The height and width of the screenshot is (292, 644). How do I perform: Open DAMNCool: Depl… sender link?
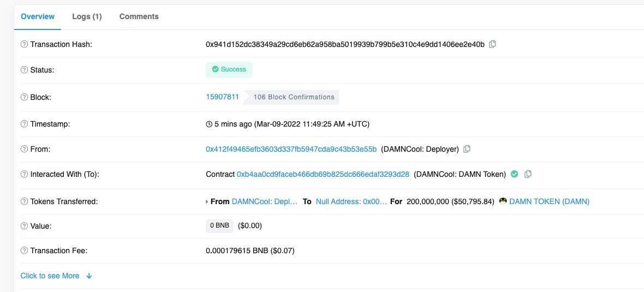pos(265,201)
